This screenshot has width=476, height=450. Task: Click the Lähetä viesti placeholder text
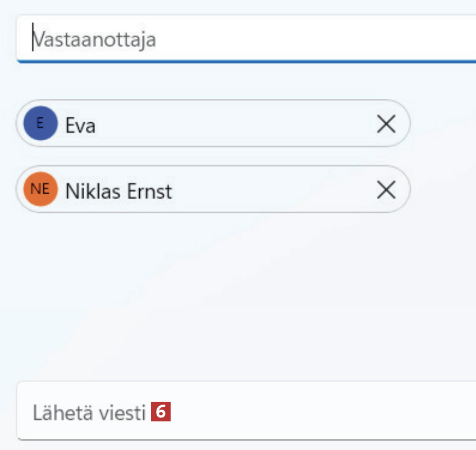tap(89, 412)
